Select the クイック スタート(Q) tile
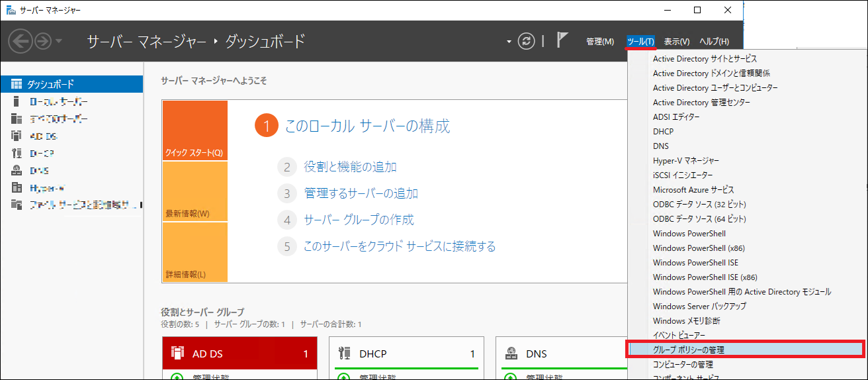Image resolution: width=868 pixels, height=380 pixels. pyautogui.click(x=195, y=131)
